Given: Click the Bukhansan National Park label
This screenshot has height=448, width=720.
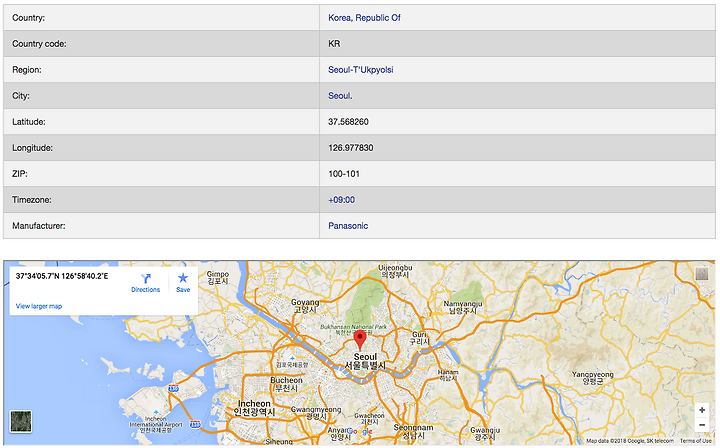Looking at the screenshot, I should coord(354,329).
